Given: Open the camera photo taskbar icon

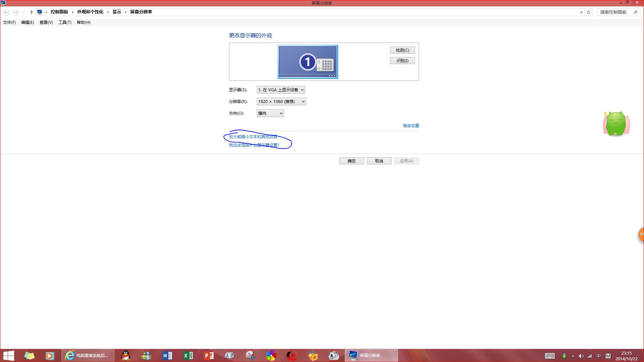Looking at the screenshot, I should (333, 356).
